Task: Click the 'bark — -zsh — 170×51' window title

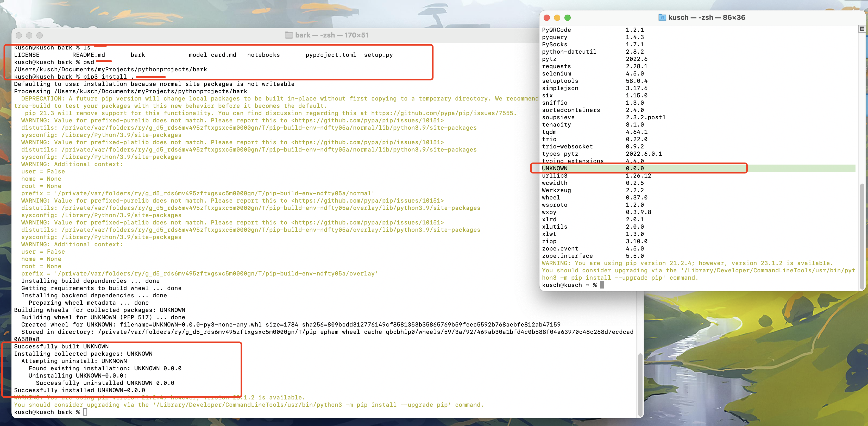Action: coord(332,35)
